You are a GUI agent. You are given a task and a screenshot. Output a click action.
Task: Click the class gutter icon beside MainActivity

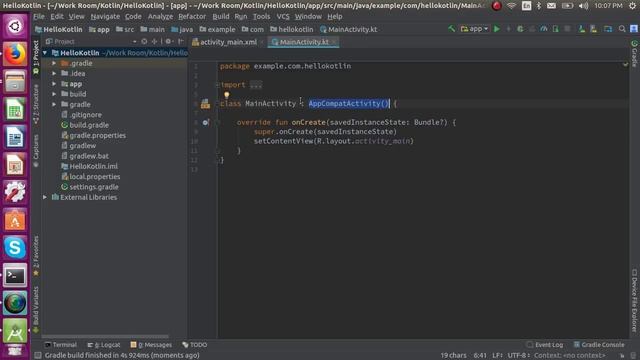click(x=205, y=104)
